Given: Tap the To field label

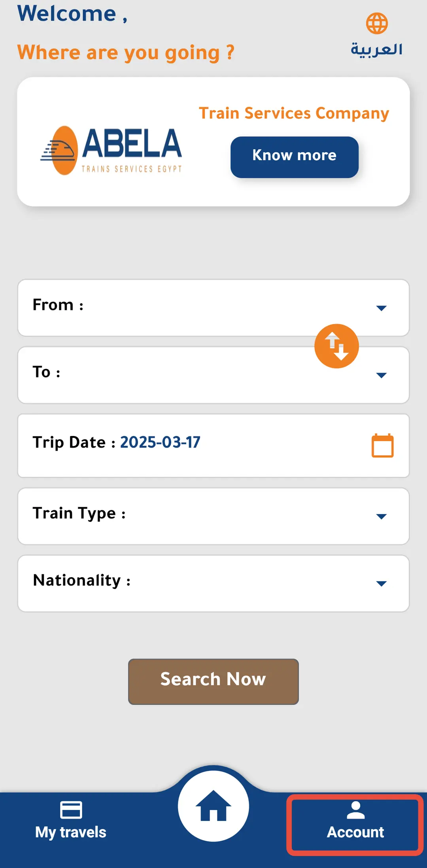Looking at the screenshot, I should [x=47, y=372].
